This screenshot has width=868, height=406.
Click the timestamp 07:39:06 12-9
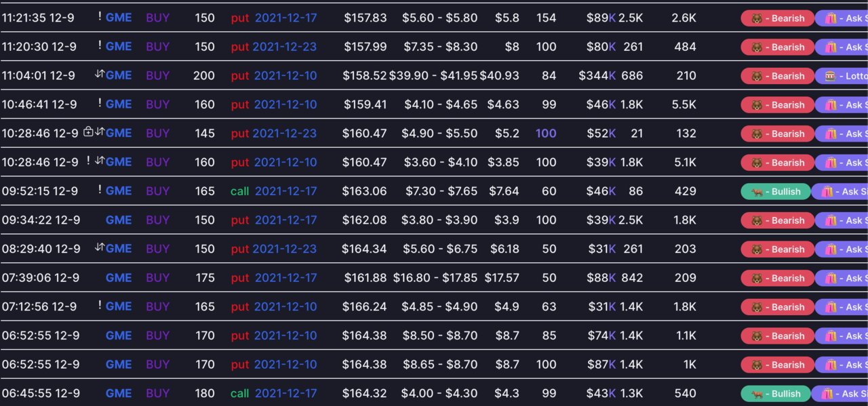[40, 277]
